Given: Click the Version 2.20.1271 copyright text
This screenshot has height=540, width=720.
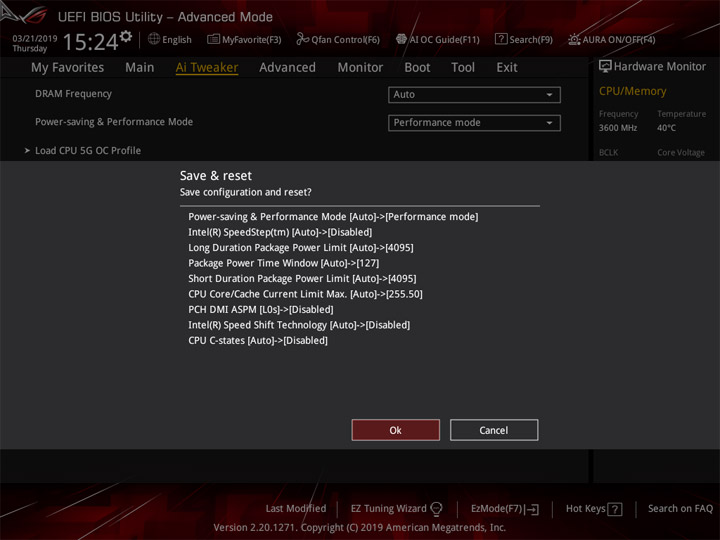Looking at the screenshot, I should pos(360,527).
